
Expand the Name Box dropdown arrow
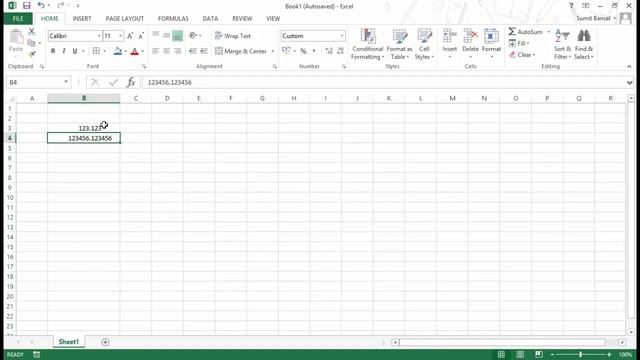(66, 82)
